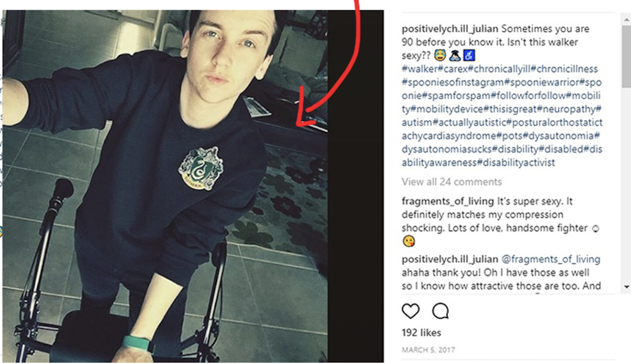Open fragments_of_living commenter profile
The width and height of the screenshot is (631, 364).
coord(447,201)
